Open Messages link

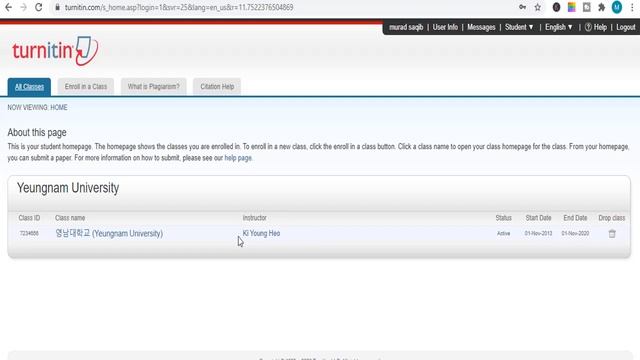coord(481,27)
